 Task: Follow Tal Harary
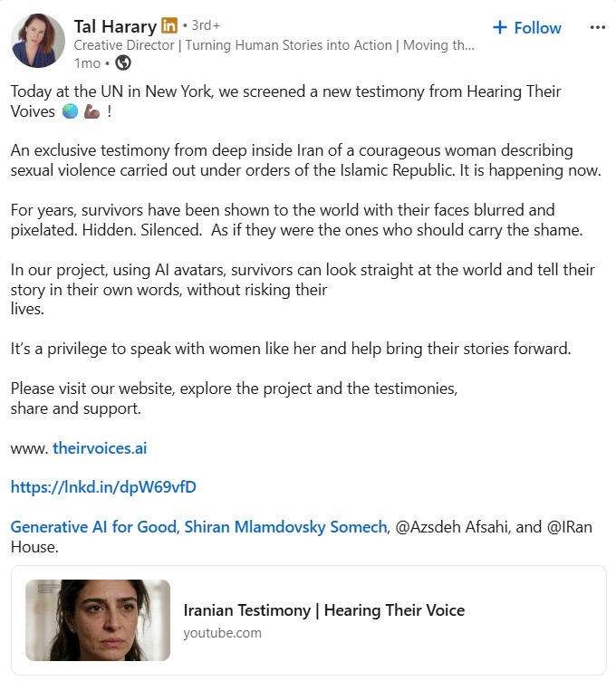tap(527, 28)
